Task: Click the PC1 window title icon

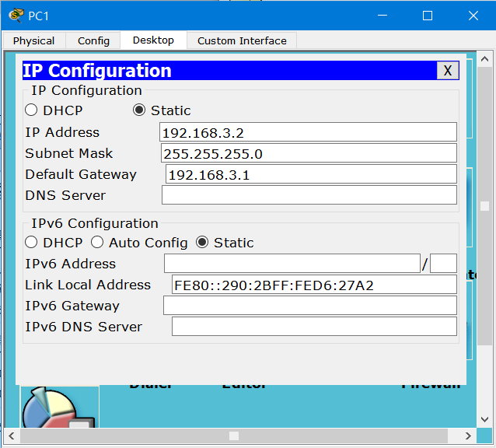Action: [x=16, y=16]
